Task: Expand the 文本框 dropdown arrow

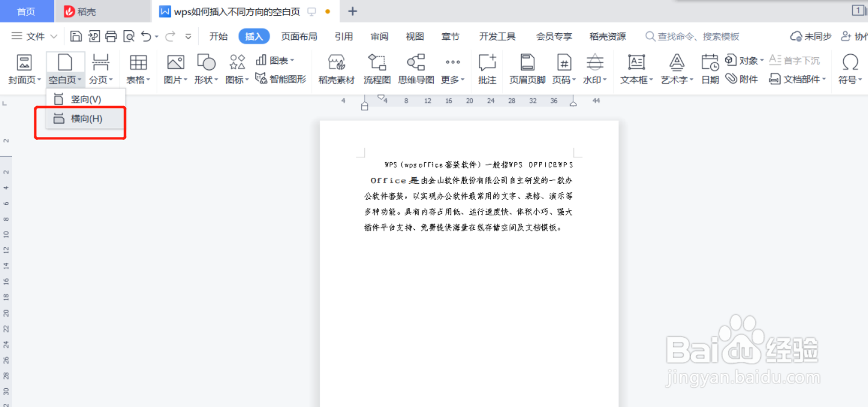Action: click(651, 80)
